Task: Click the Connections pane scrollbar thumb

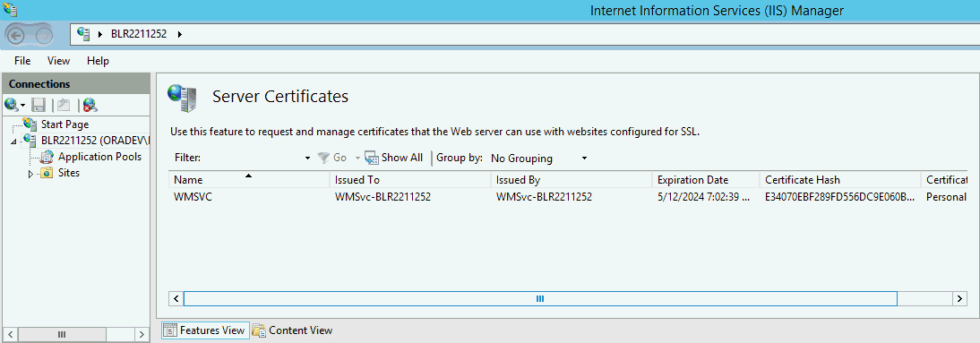Action: coord(61,334)
